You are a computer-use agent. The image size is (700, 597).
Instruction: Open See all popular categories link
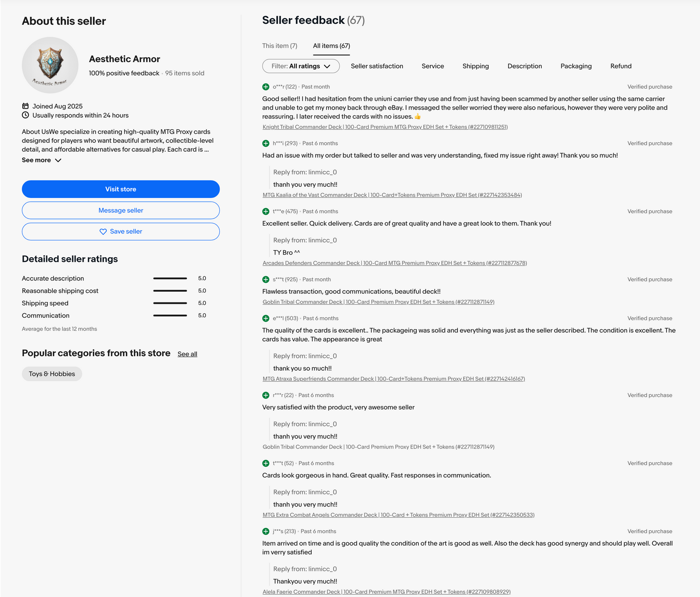pyautogui.click(x=187, y=354)
